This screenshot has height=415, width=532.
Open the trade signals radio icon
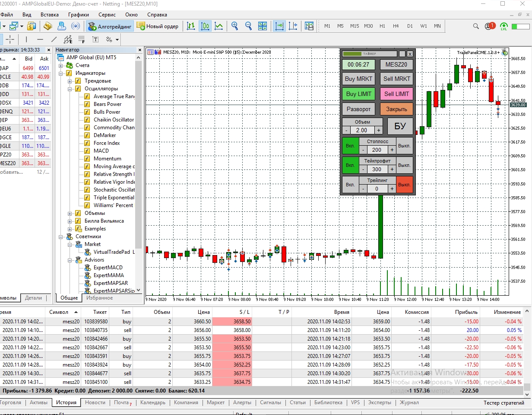76,26
